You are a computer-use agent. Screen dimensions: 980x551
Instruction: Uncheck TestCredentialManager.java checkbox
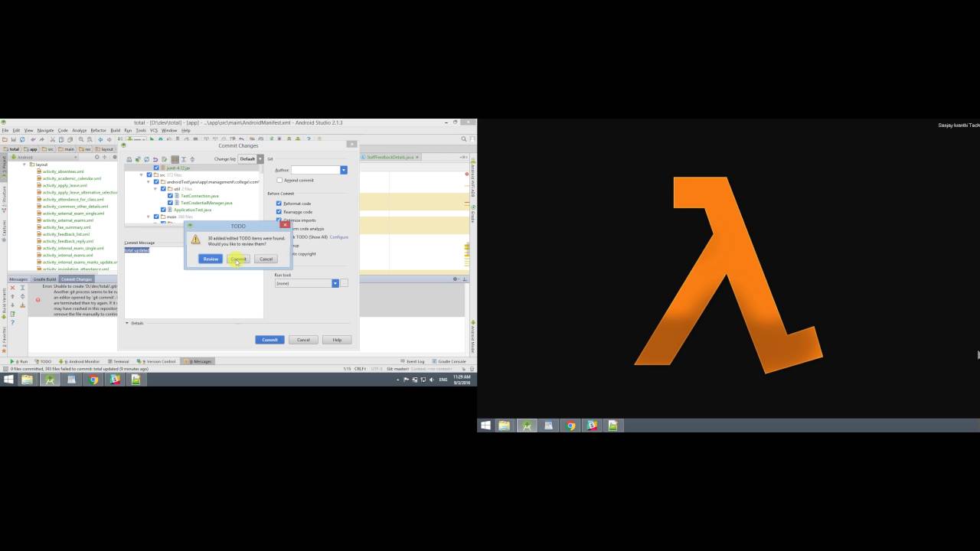click(x=170, y=203)
